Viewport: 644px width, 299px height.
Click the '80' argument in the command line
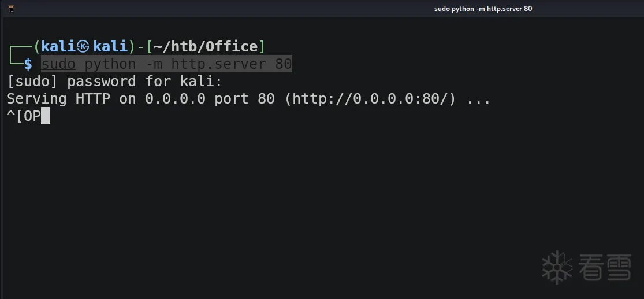pos(284,64)
